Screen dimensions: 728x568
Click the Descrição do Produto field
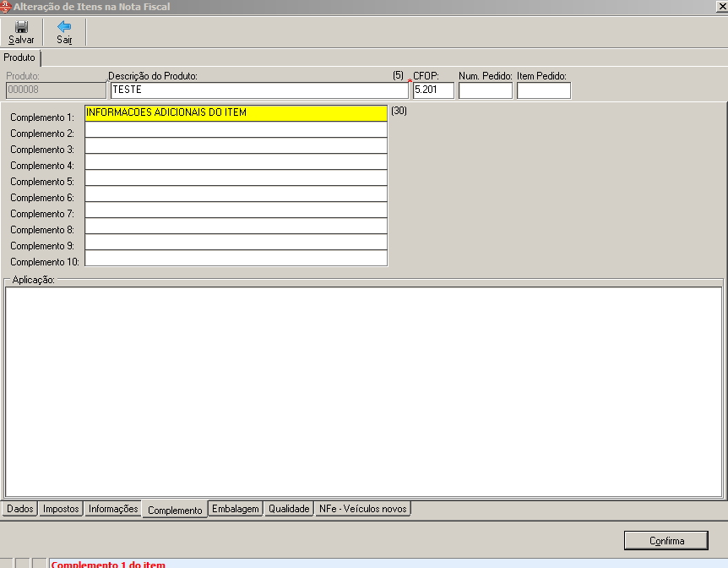click(258, 90)
